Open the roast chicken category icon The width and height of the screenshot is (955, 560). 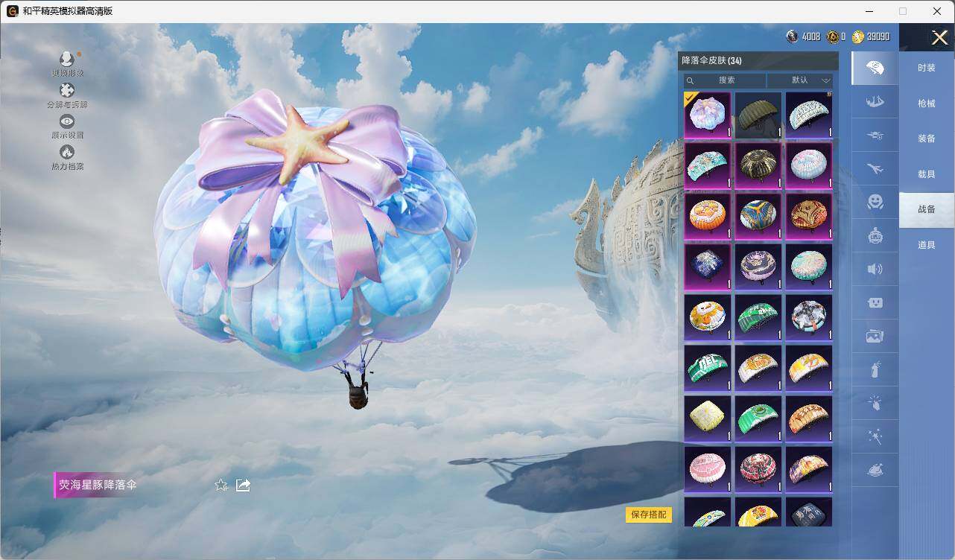pyautogui.click(x=875, y=471)
